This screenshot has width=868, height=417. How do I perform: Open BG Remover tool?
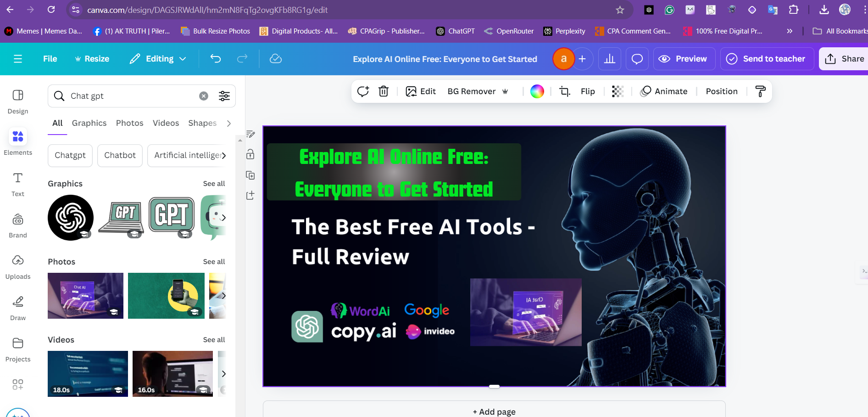tap(478, 91)
